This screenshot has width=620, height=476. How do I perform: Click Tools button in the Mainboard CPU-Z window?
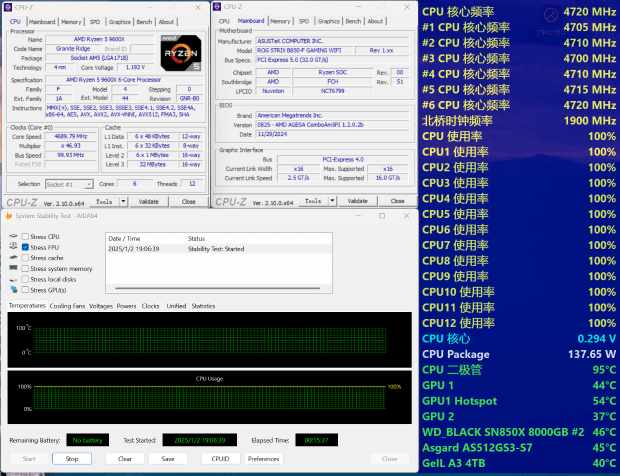tap(313, 201)
